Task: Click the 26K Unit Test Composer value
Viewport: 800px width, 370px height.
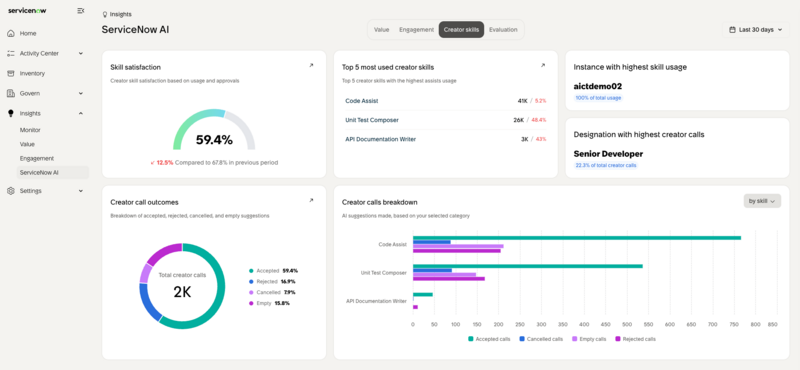Action: (x=520, y=120)
